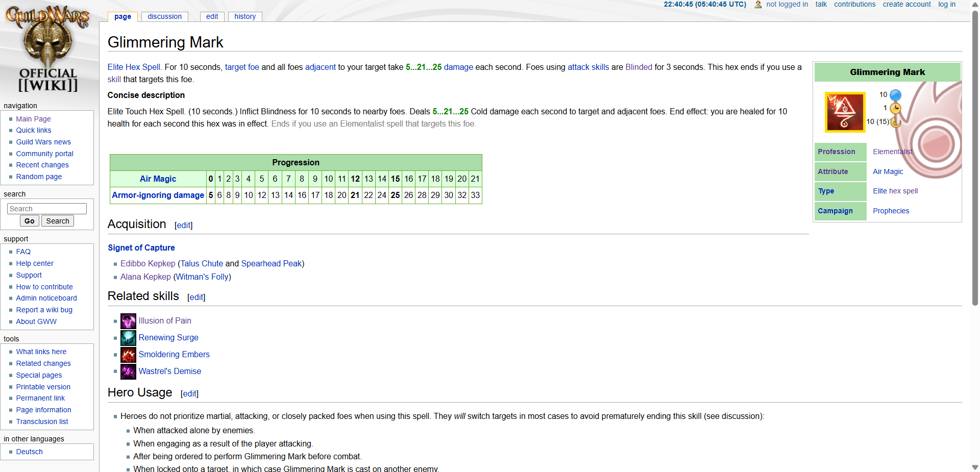Click the Illusion of Pain skill icon

click(x=128, y=321)
